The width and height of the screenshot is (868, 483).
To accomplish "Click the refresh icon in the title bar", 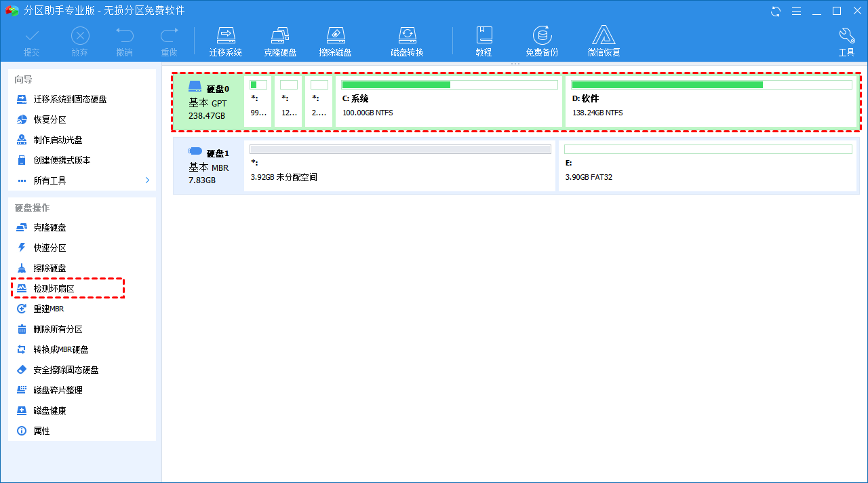I will 774,11.
